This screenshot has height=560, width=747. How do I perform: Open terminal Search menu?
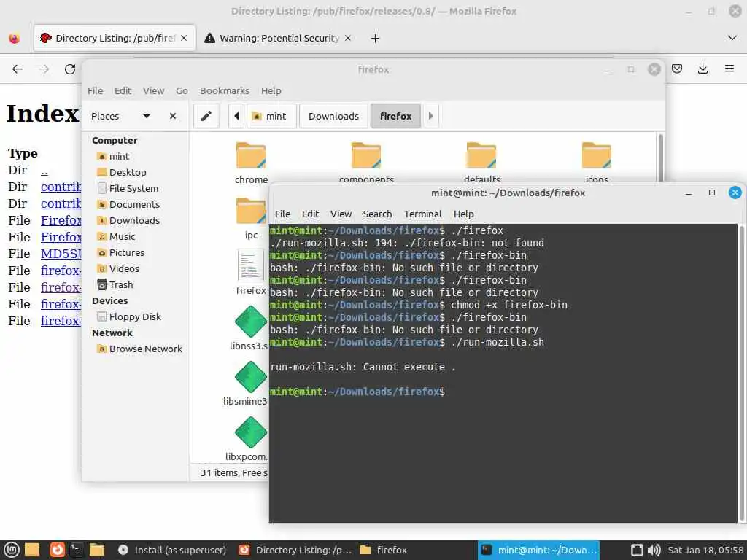click(377, 214)
